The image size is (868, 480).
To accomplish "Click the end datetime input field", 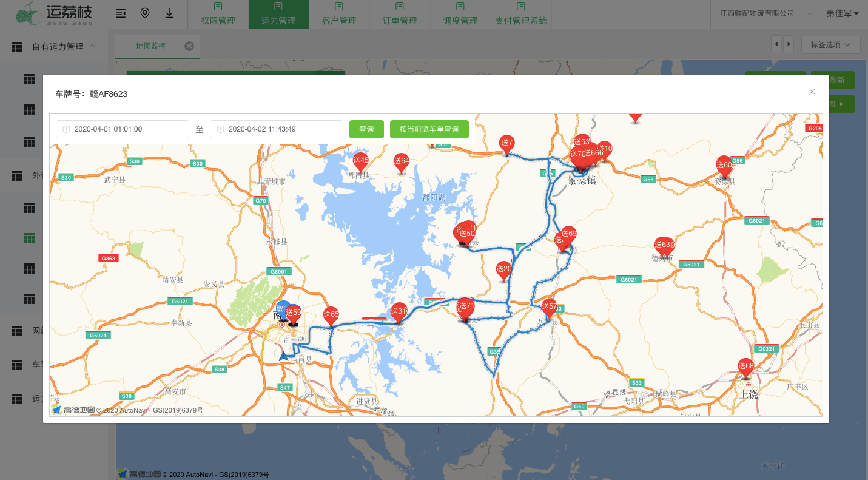I will click(x=277, y=129).
